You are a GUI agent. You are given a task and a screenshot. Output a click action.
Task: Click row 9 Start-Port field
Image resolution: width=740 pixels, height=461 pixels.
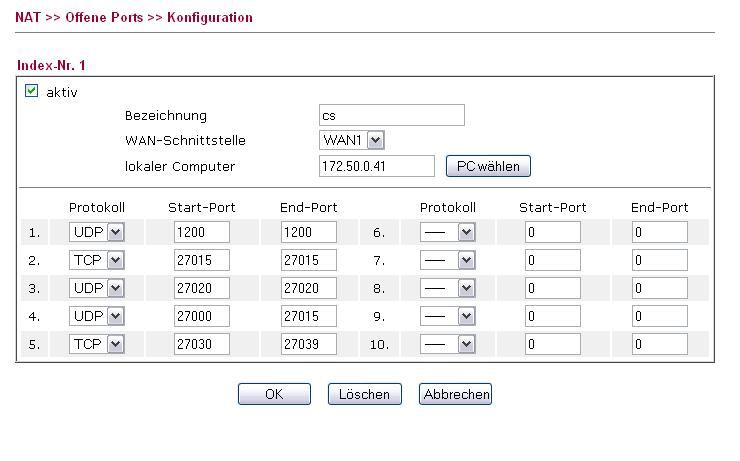tap(553, 316)
